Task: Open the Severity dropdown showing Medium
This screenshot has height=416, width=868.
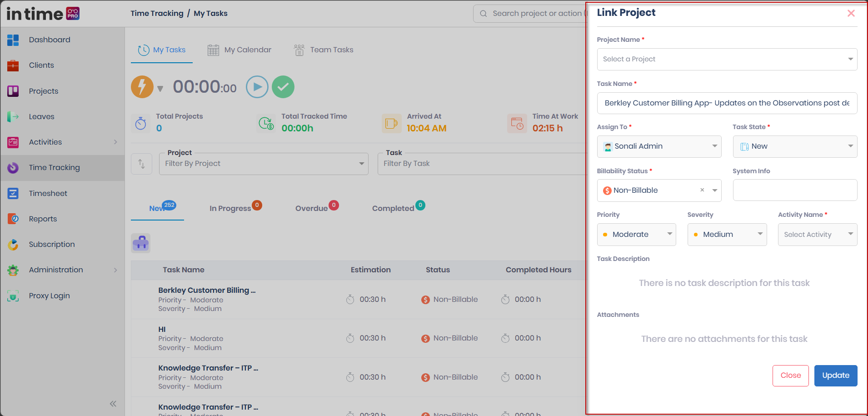Action: (x=727, y=235)
